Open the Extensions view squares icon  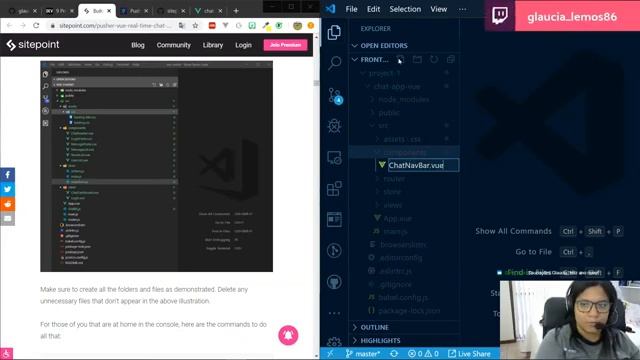(x=334, y=189)
